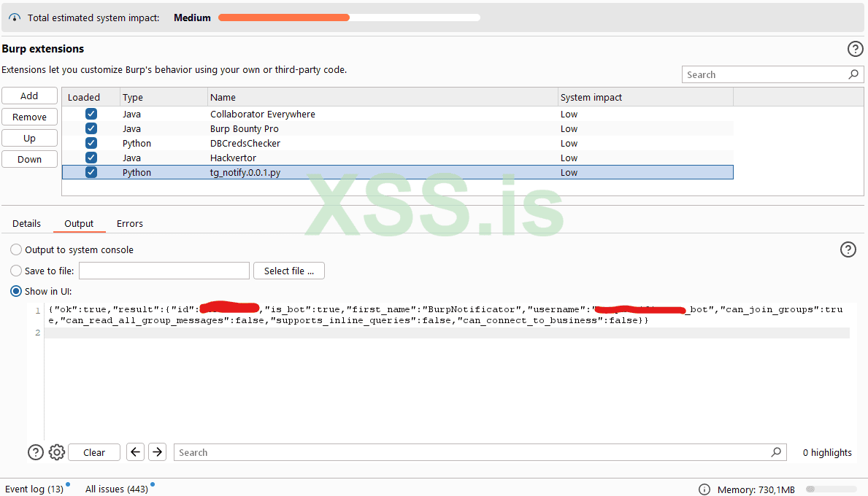
Task: Click the JSON output text in the editor
Action: tap(445, 314)
